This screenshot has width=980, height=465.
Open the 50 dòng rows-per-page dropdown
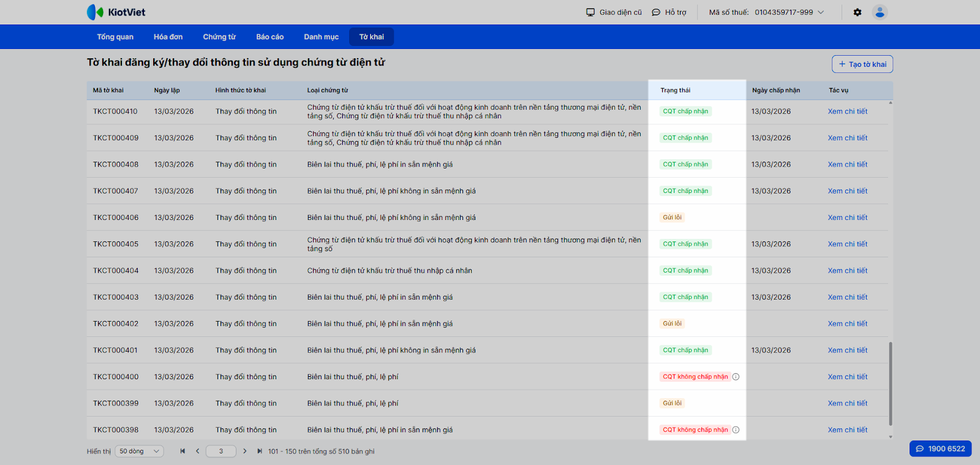[x=140, y=452]
